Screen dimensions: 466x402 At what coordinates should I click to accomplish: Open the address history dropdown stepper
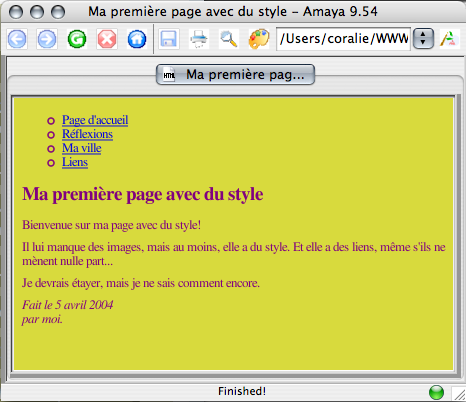[x=423, y=39]
